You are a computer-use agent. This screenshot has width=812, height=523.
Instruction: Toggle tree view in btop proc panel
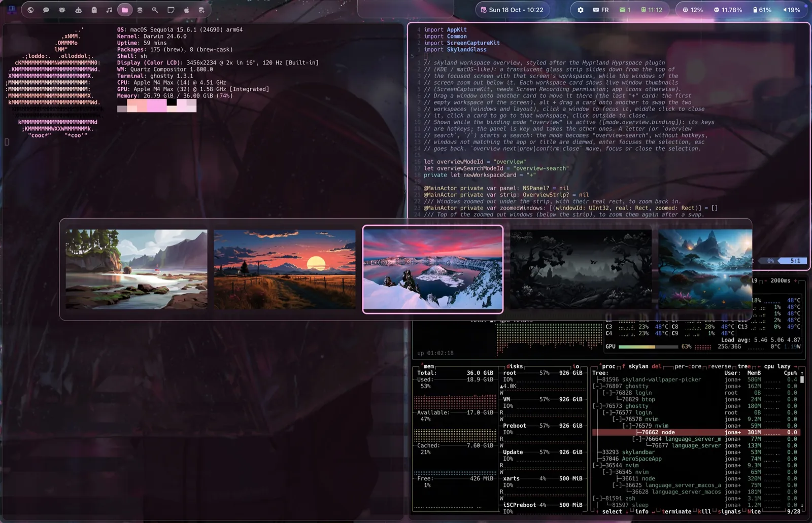[x=744, y=366]
